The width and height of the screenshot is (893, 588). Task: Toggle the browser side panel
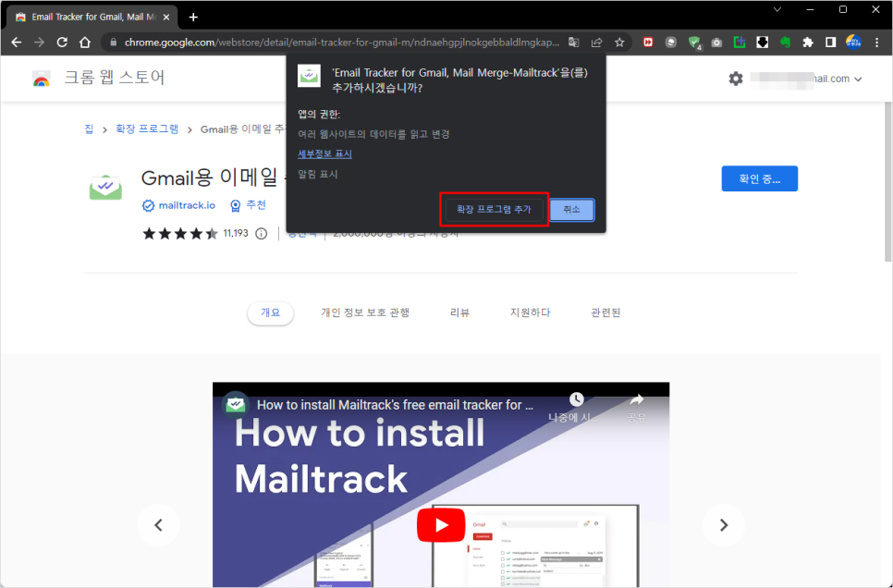(x=830, y=43)
